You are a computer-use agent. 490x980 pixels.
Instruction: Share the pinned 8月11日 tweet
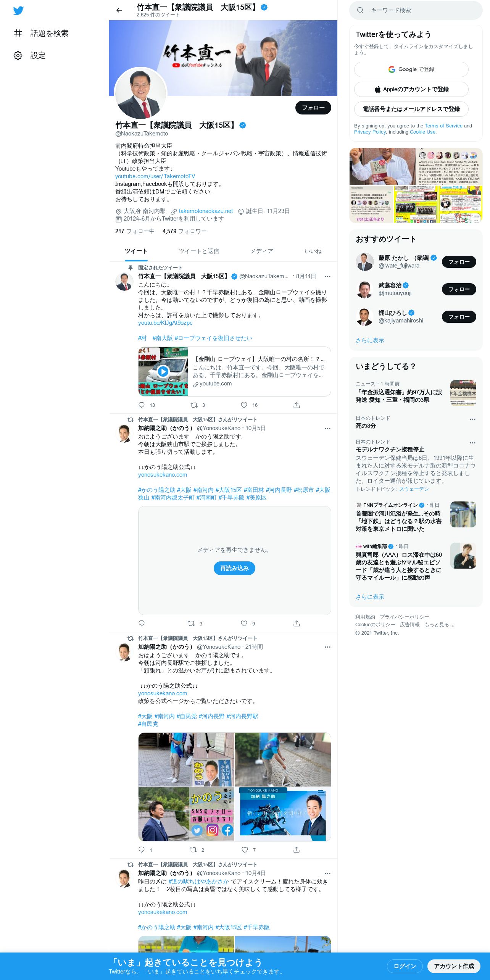click(x=297, y=405)
